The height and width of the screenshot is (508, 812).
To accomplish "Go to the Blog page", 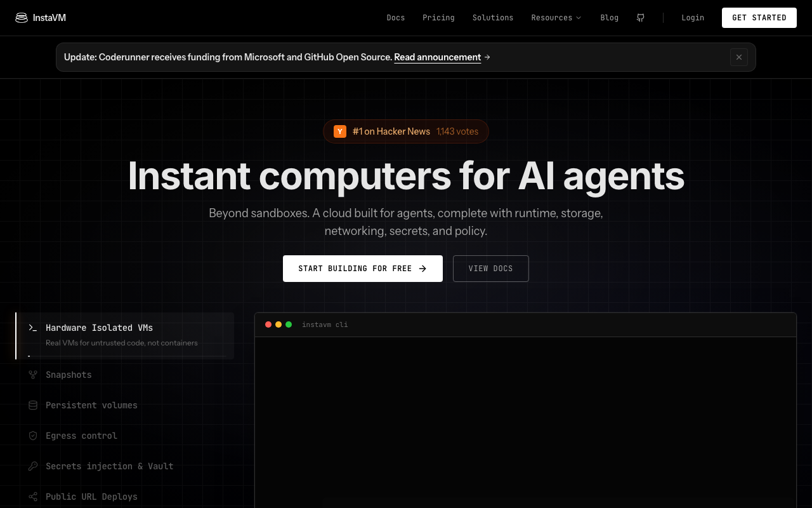I will (x=610, y=18).
